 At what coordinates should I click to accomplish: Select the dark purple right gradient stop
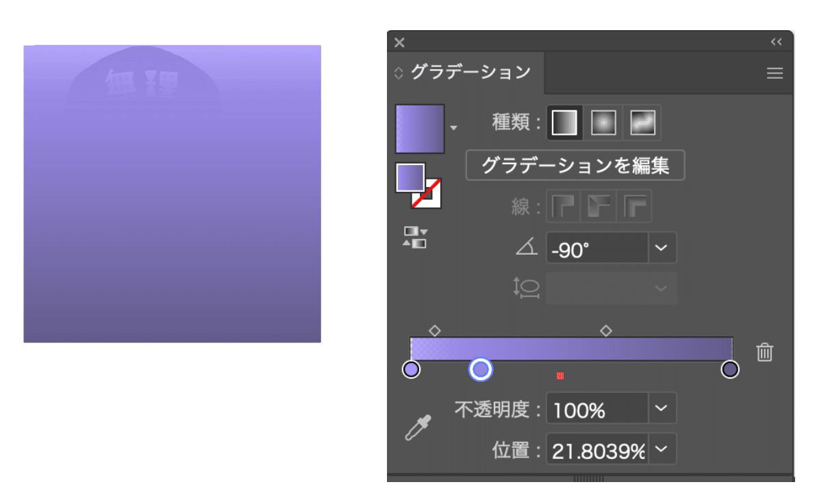tap(730, 369)
